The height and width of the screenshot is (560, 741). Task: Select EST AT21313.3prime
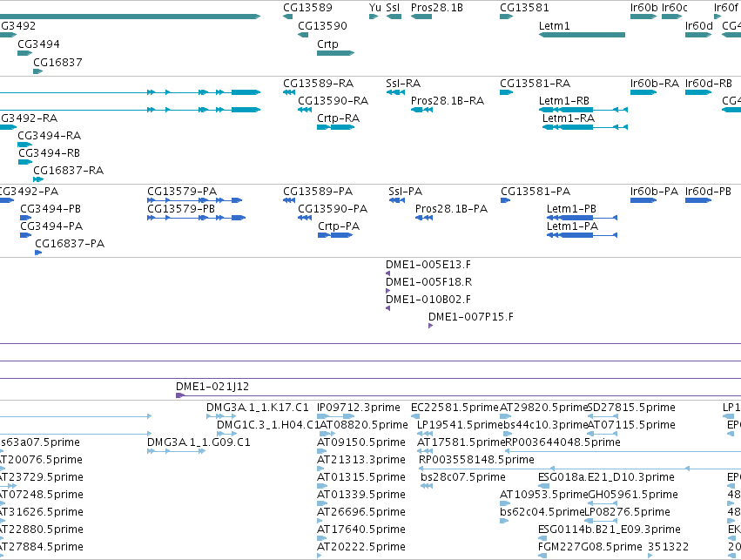click(361, 461)
